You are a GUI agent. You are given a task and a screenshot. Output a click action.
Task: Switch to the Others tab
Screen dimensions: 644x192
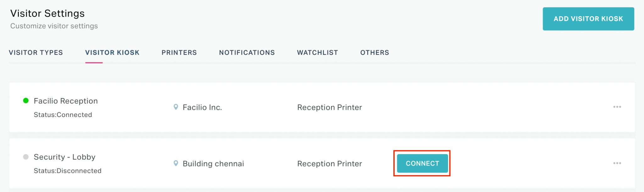375,53
